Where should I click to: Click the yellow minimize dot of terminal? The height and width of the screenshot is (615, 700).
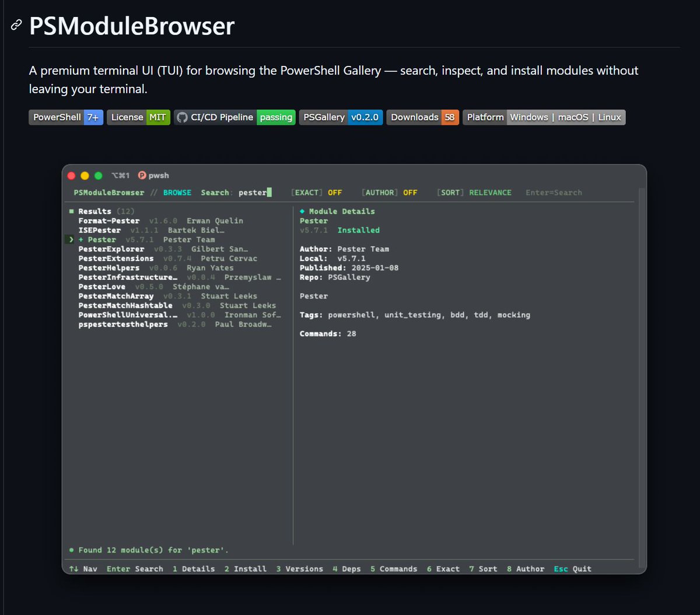[x=85, y=175]
